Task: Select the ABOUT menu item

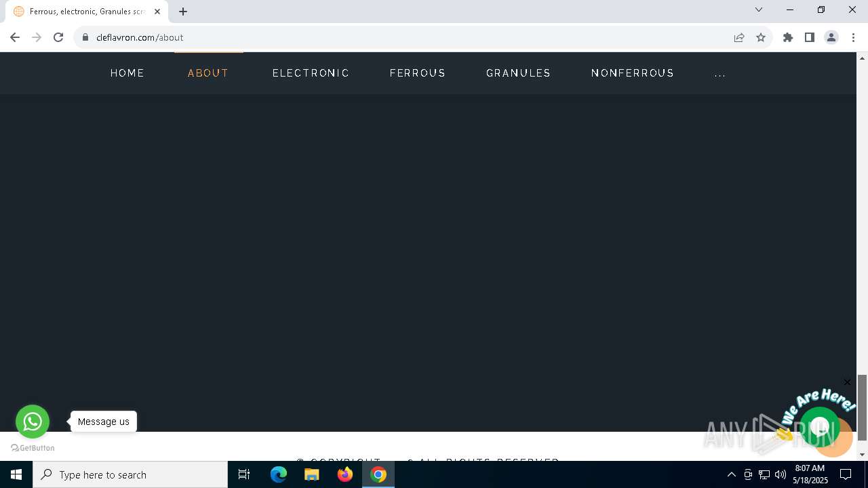Action: pos(208,73)
